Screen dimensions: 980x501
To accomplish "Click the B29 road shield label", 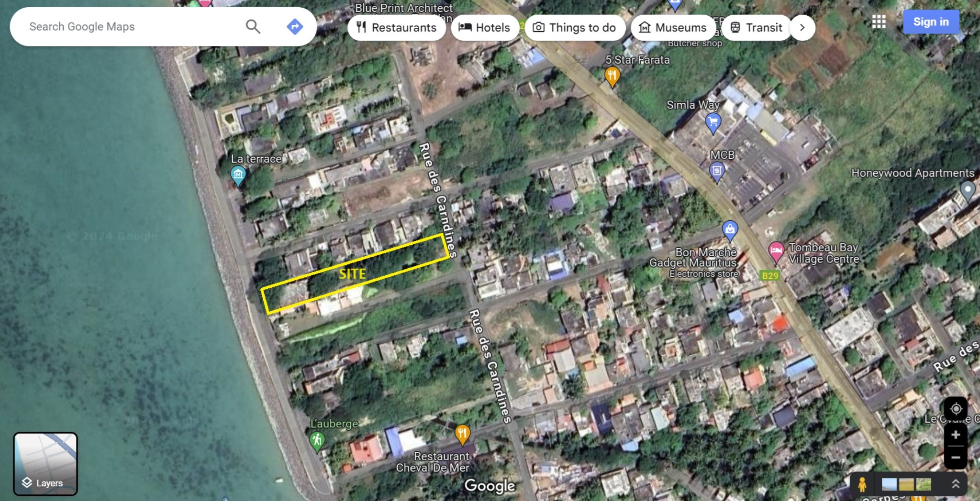I will click(770, 275).
